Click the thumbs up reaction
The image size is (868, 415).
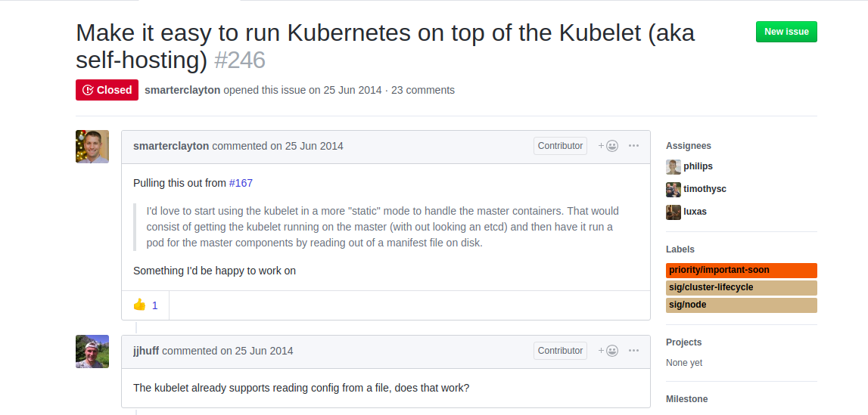coord(145,305)
